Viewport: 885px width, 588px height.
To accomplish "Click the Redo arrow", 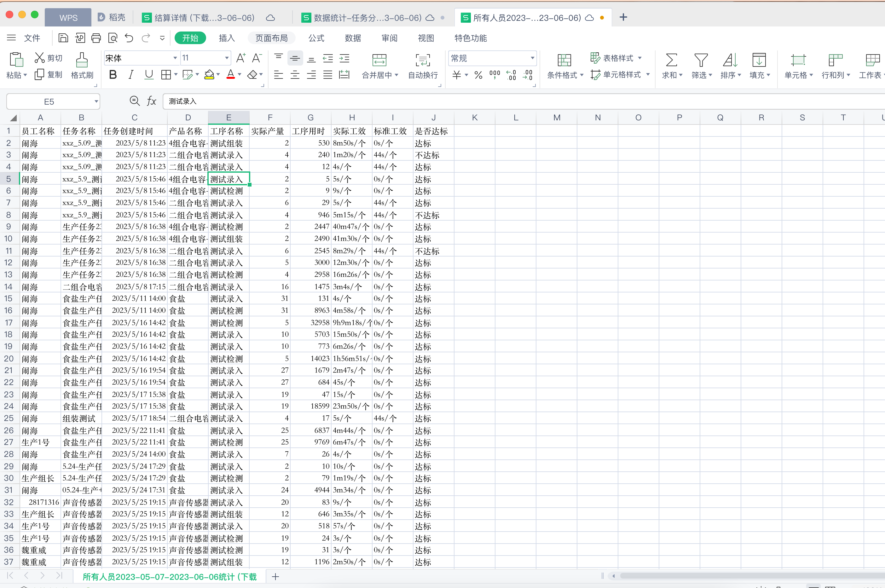I will [146, 38].
